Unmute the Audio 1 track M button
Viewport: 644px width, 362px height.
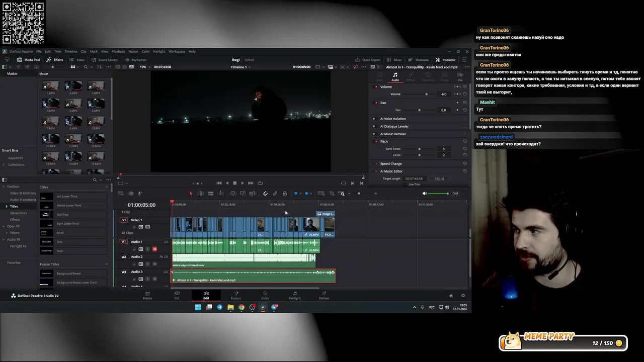coord(154,249)
